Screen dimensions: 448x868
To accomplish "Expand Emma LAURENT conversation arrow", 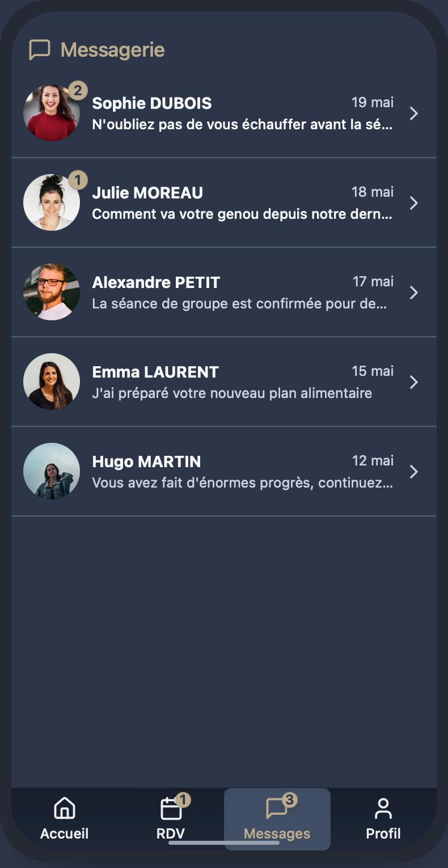I will (414, 382).
